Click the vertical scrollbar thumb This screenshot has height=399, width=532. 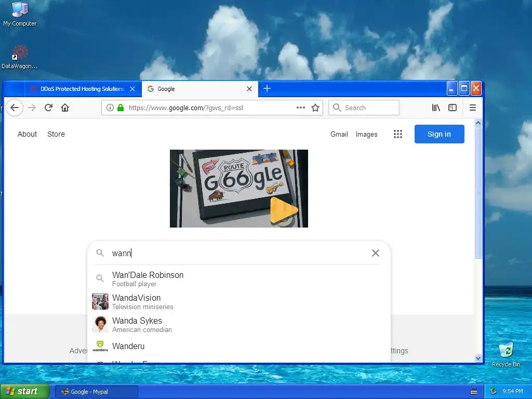click(x=478, y=193)
